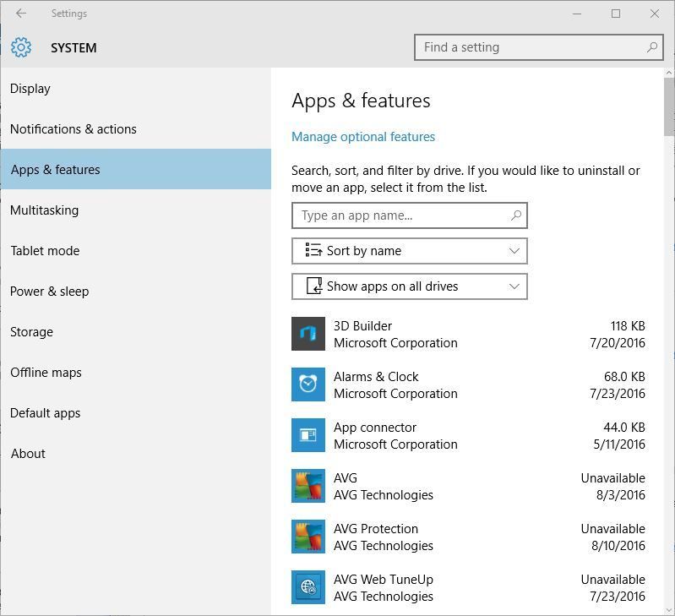Click the AVG Protection app icon
Screen dimensions: 675x616
click(308, 537)
